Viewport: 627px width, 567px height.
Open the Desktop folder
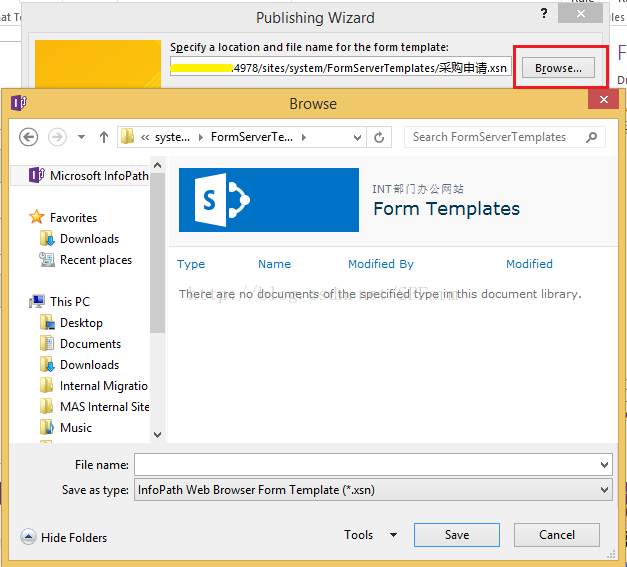coord(71,323)
